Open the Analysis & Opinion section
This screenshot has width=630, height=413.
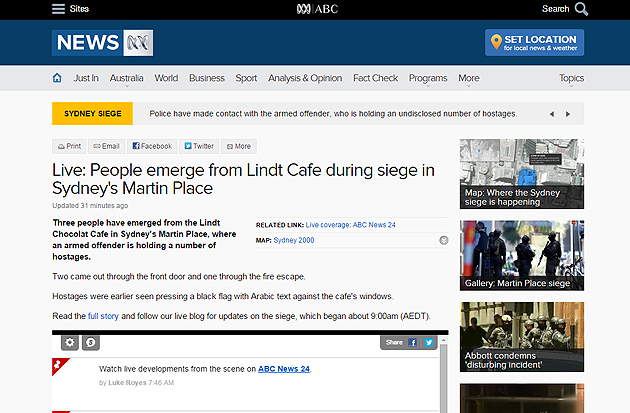(x=304, y=78)
